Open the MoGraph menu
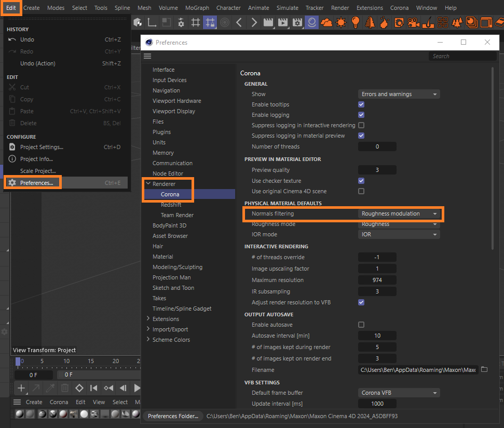 click(x=197, y=8)
